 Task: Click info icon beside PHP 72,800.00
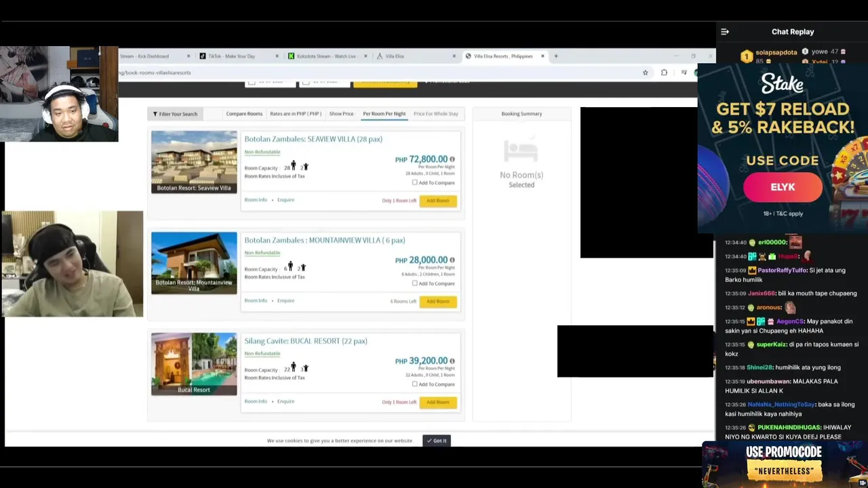(x=452, y=159)
